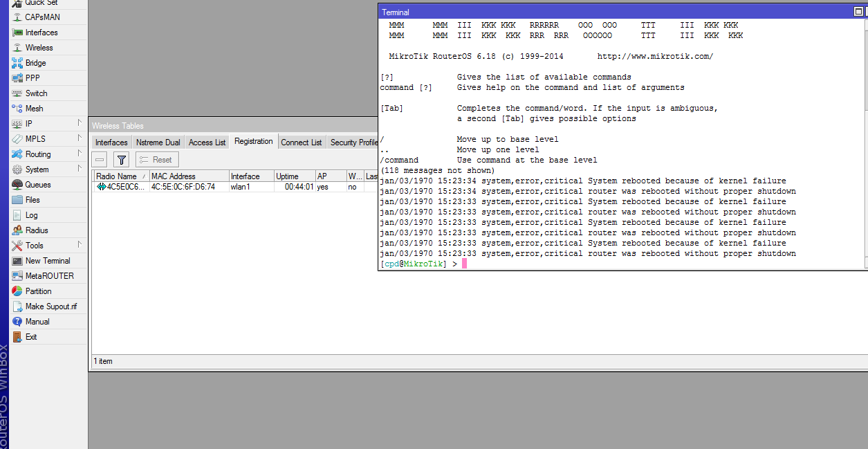Click the MPLS sidebar icon
The width and height of the screenshot is (868, 449).
pos(17,139)
